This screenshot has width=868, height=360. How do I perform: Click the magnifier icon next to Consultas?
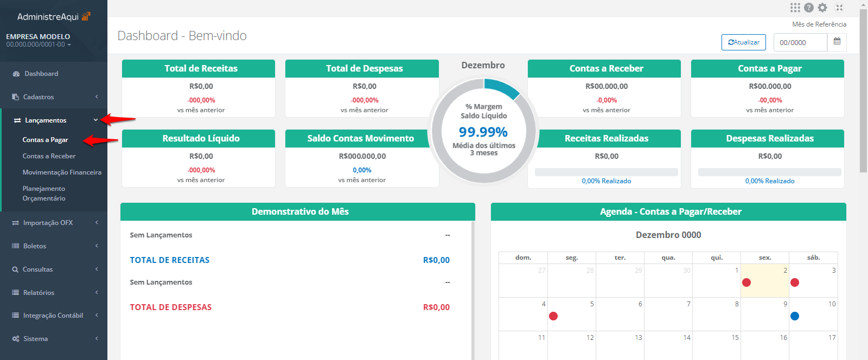[15, 269]
